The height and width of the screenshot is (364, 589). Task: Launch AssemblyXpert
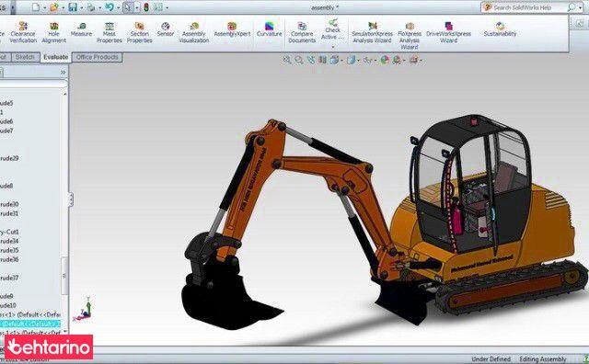tap(232, 29)
